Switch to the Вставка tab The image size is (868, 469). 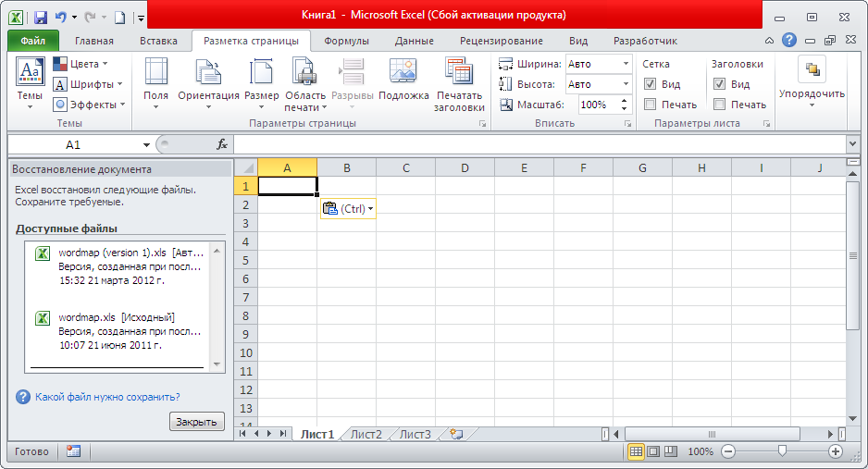coord(158,41)
